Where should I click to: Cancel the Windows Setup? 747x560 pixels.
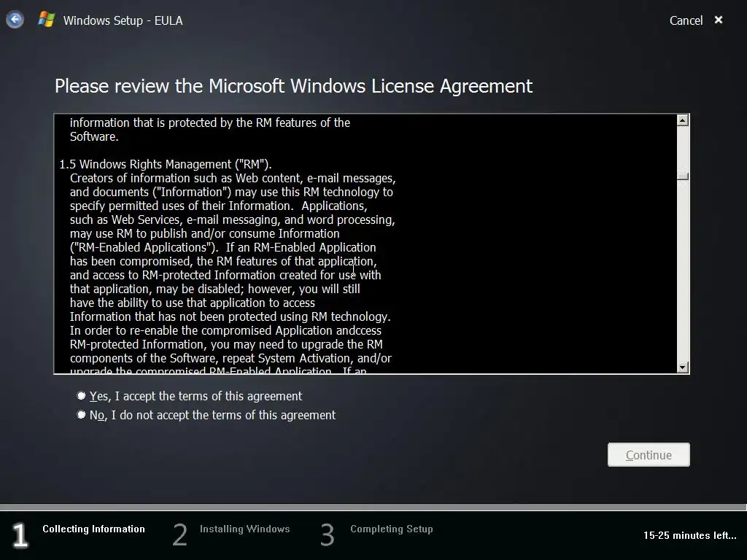tap(686, 20)
